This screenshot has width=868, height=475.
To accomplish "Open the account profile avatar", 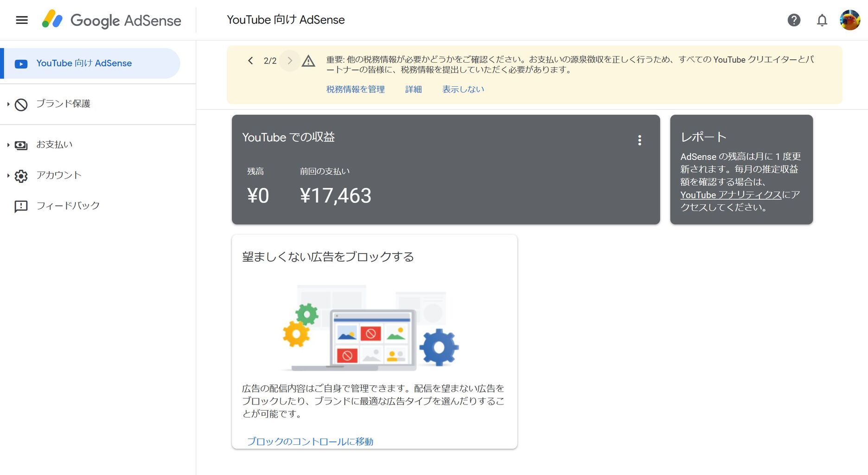I will tap(850, 20).
